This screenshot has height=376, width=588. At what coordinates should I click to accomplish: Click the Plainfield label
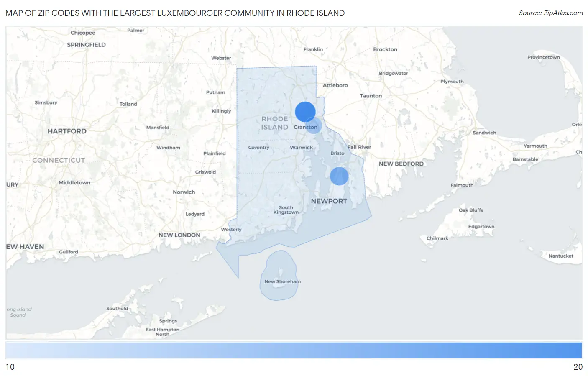215,153
